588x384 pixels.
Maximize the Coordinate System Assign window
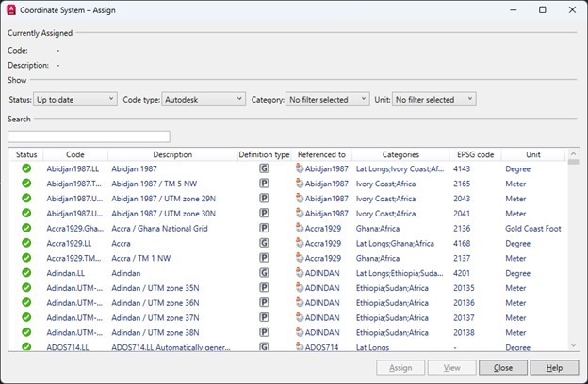tap(542, 9)
